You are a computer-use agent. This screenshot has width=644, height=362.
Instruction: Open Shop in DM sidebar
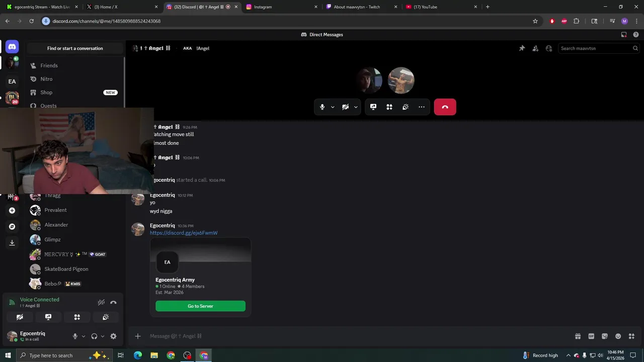tap(75, 93)
